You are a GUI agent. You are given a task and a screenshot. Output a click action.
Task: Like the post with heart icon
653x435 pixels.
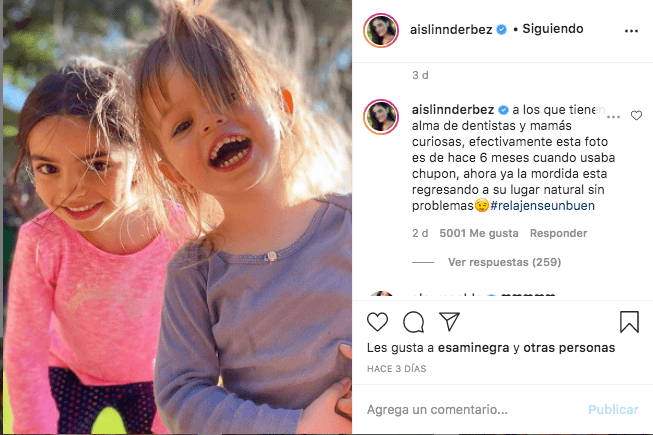click(377, 322)
